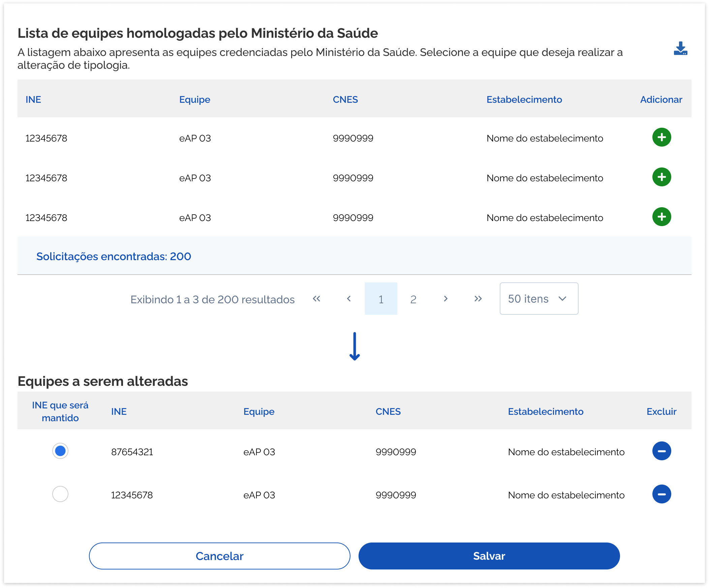Jump to the last page with double-right arrows
This screenshot has width=709, height=588.
(478, 299)
